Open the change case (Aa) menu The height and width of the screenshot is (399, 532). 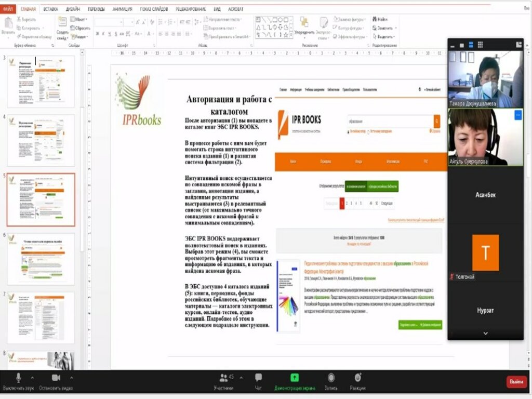138,34
